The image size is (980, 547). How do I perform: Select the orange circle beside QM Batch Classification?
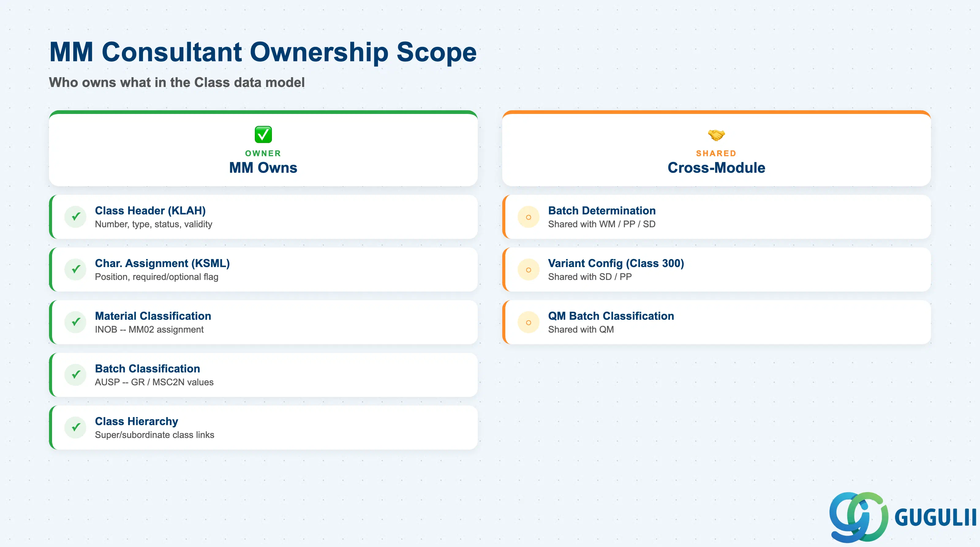coord(528,322)
